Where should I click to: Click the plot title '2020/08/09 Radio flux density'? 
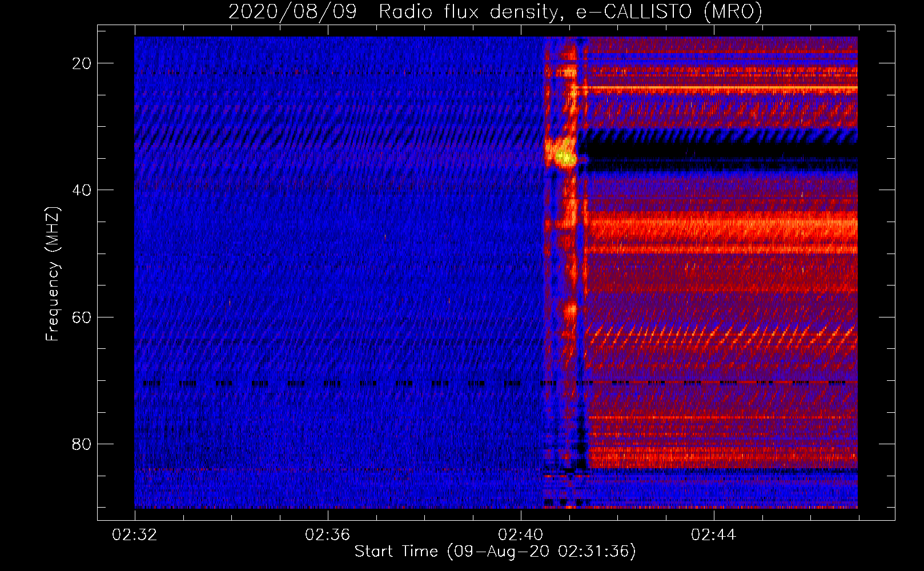pos(495,11)
